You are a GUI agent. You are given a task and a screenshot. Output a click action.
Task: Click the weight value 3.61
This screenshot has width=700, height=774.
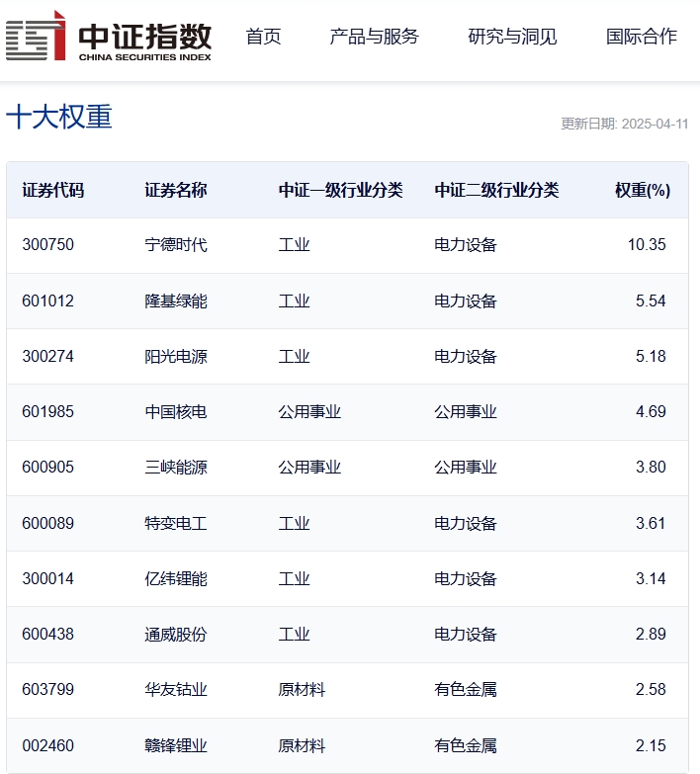pos(651,523)
